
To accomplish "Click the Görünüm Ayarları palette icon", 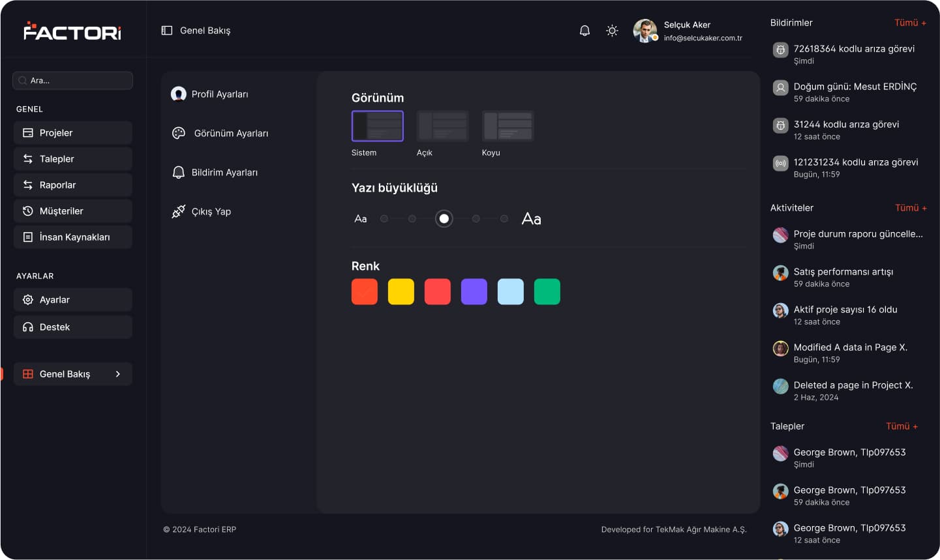I will 179,133.
